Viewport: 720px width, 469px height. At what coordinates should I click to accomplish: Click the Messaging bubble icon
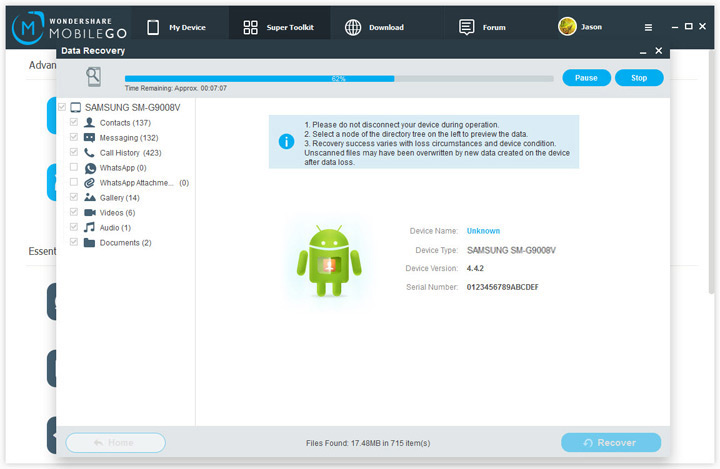90,138
